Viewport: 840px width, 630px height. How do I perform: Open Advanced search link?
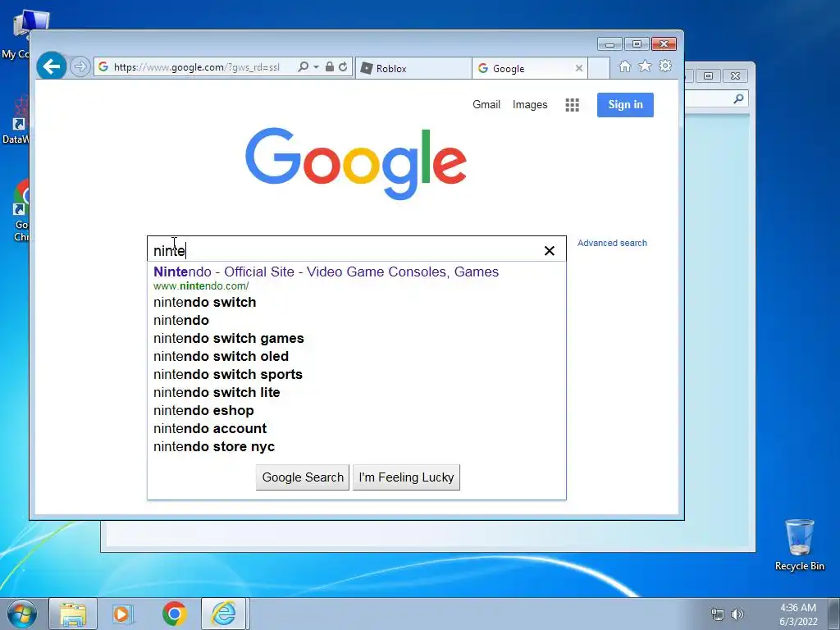coord(612,243)
